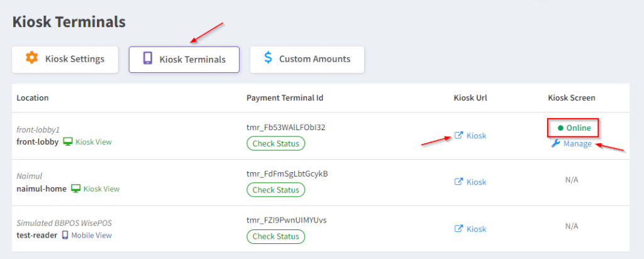Open Mobile View for test-reader
This screenshot has height=259, width=644.
[x=91, y=235]
